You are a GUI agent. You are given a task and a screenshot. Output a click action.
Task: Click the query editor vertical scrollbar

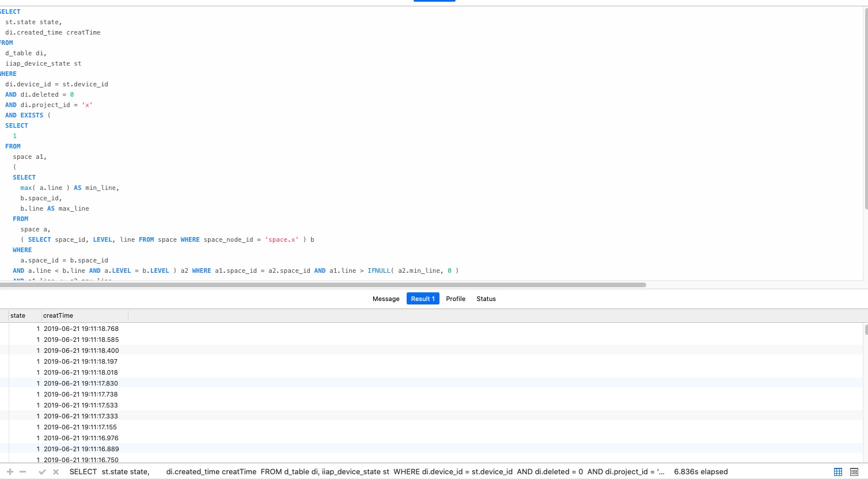click(866, 109)
